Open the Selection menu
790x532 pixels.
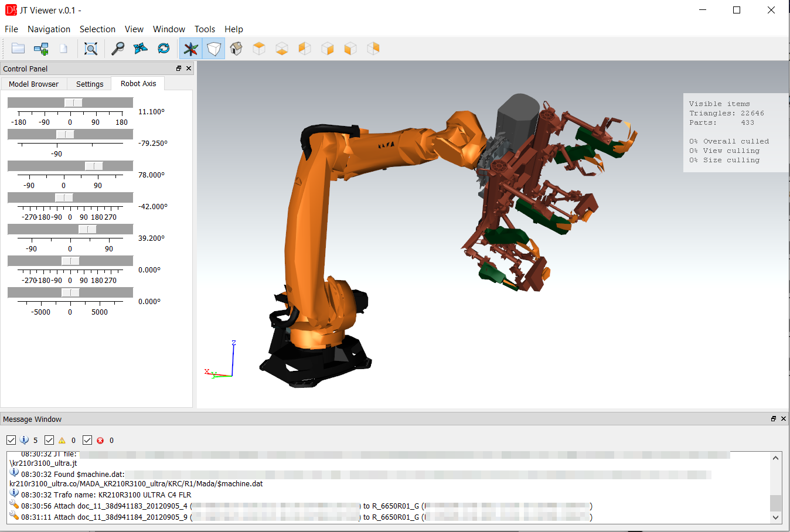97,29
